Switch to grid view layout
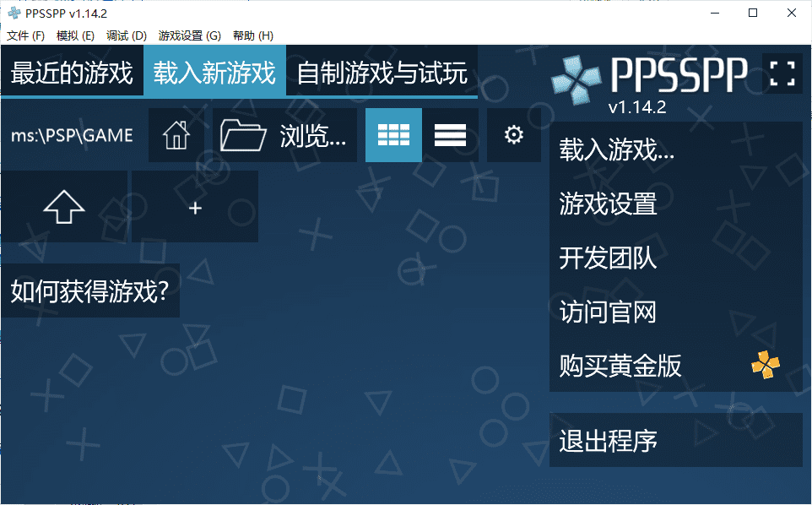Viewport: 812px width, 505px height. (393, 135)
